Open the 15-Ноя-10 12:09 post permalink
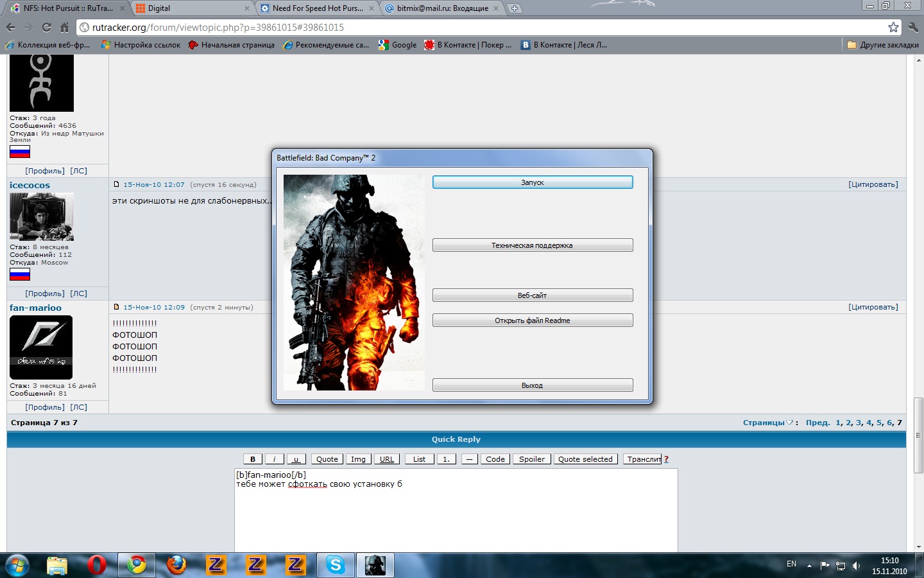The image size is (924, 578). [154, 307]
